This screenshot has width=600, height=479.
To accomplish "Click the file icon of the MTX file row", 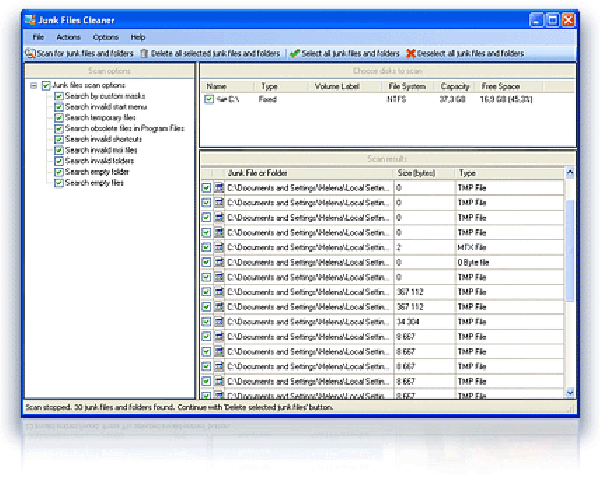I will tap(219, 246).
